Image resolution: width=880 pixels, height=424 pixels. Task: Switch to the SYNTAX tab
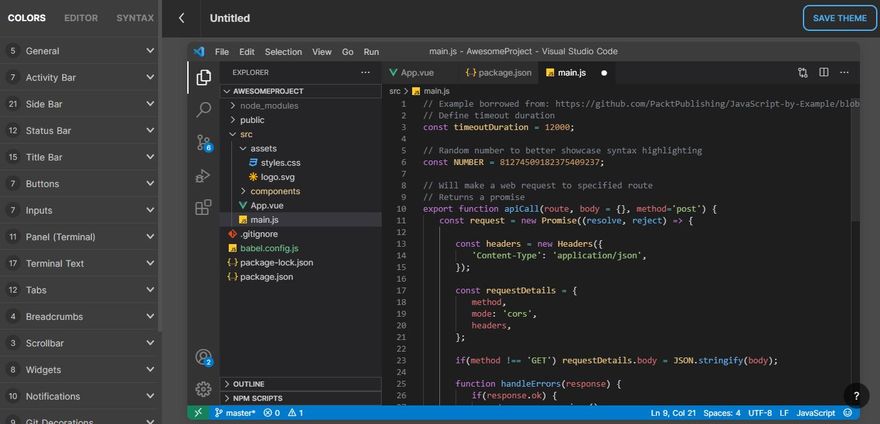[x=135, y=18]
